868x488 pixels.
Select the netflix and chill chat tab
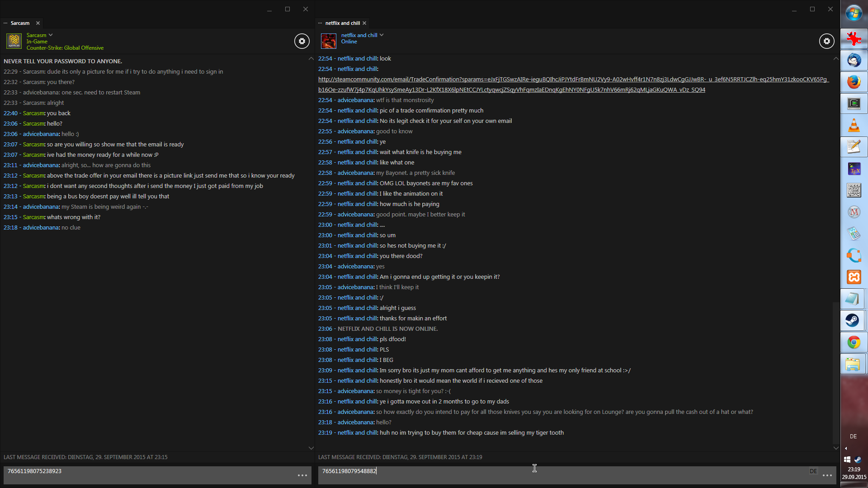[x=342, y=23]
